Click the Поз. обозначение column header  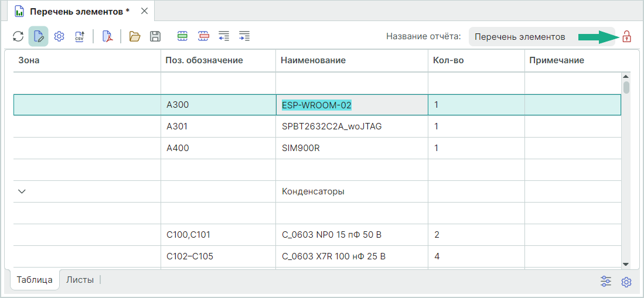pyautogui.click(x=218, y=60)
